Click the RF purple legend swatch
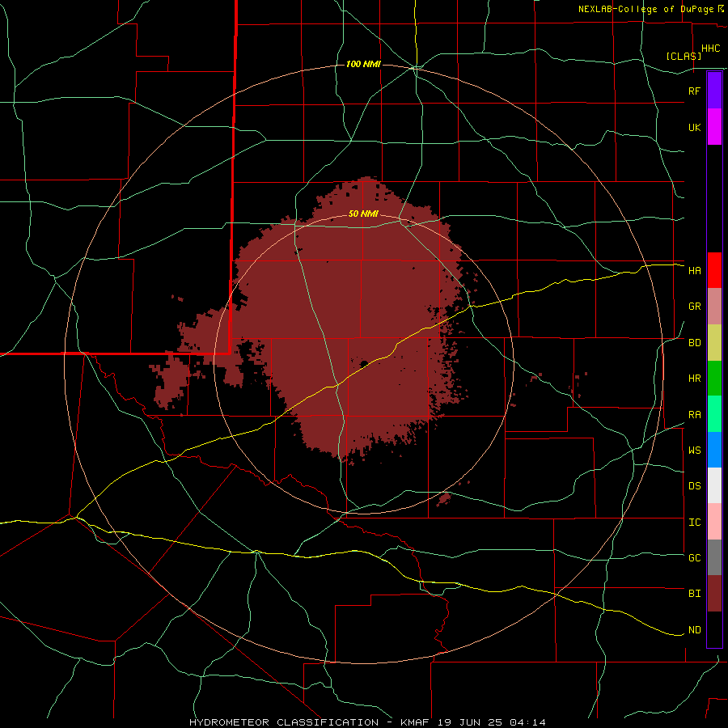The height and width of the screenshot is (728, 728). [714, 91]
